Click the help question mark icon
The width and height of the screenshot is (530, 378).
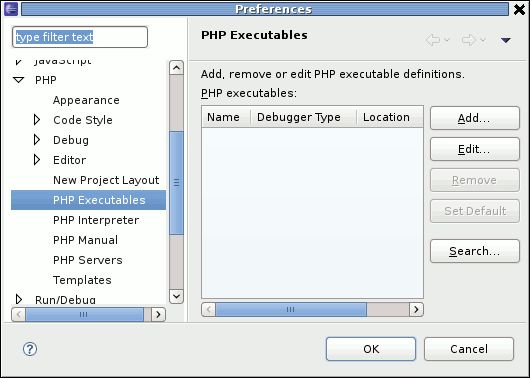tap(30, 349)
